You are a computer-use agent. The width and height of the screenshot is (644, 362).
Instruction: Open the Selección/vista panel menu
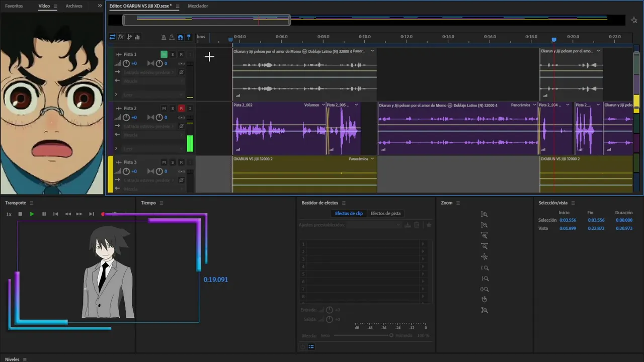[x=573, y=203]
